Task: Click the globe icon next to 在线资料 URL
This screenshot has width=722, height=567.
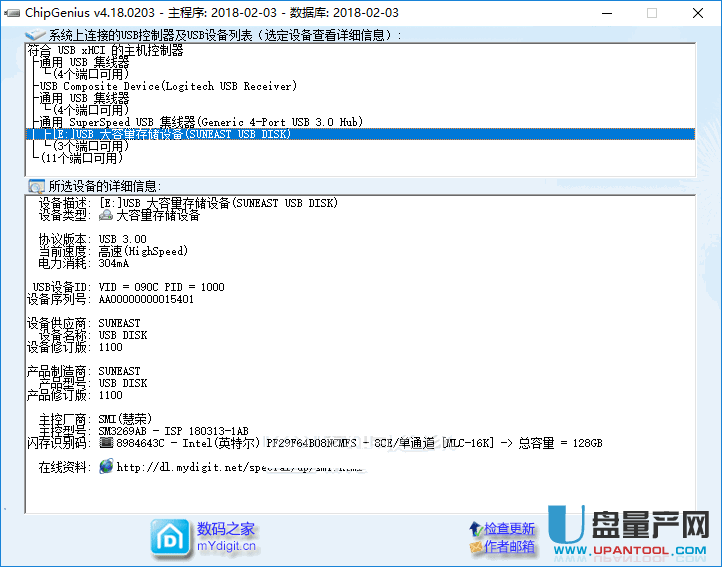Action: (106, 467)
